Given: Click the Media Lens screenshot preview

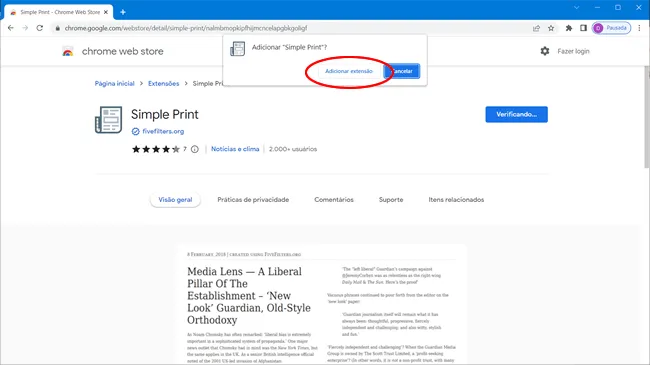Looking at the screenshot, I should coord(322,305).
